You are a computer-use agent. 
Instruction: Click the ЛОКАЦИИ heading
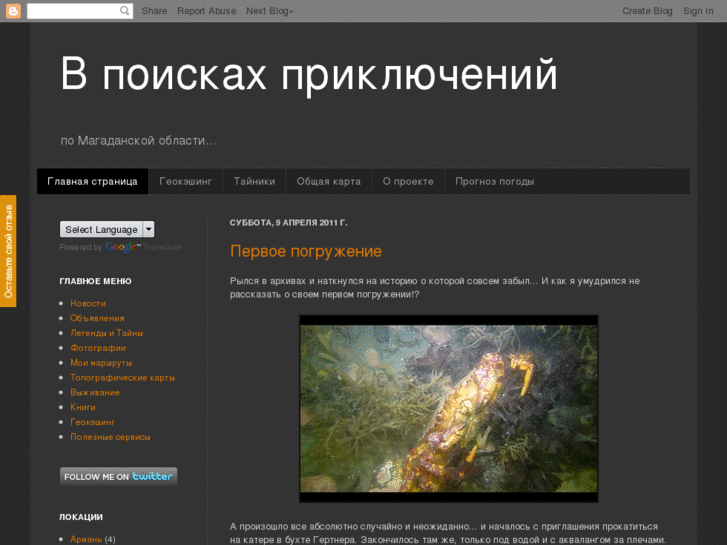tap(81, 517)
